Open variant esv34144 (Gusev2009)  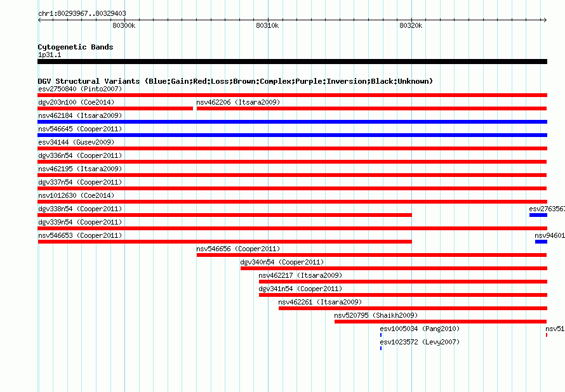[76, 142]
